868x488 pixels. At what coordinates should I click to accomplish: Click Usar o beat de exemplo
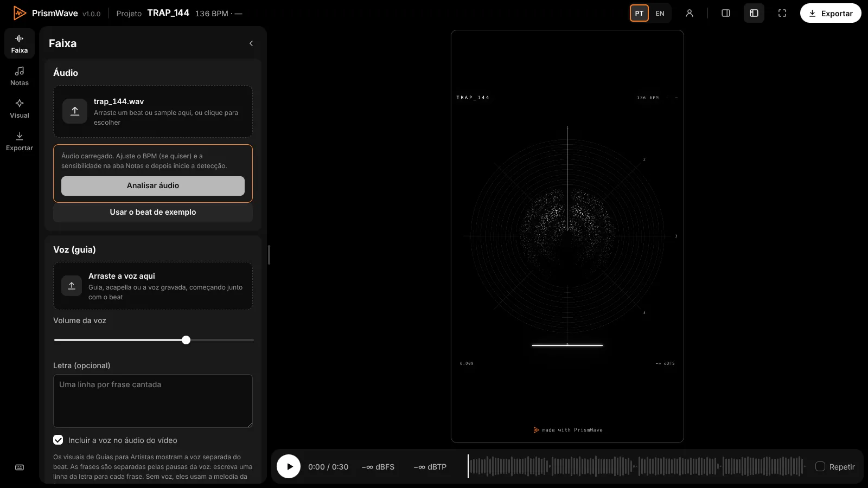coord(153,212)
